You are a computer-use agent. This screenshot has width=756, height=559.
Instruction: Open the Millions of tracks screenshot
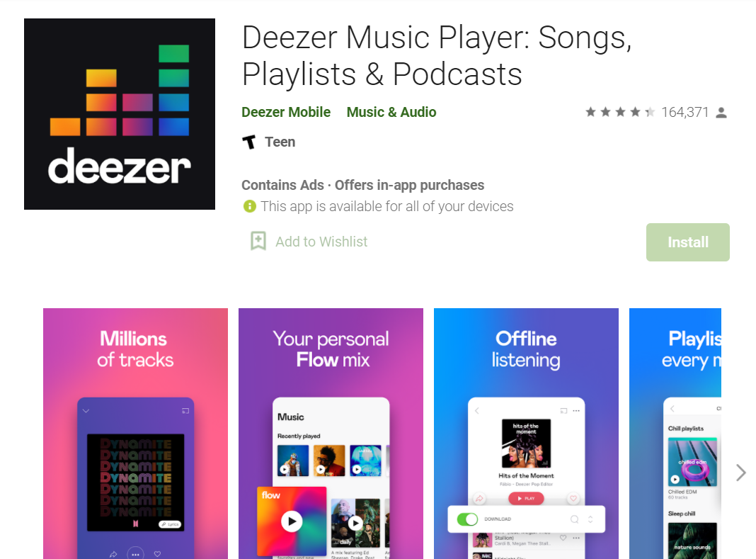click(x=135, y=434)
